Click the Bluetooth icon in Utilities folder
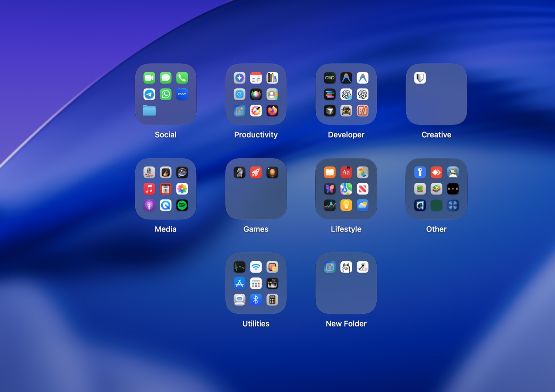The height and width of the screenshot is (392, 555). click(256, 300)
